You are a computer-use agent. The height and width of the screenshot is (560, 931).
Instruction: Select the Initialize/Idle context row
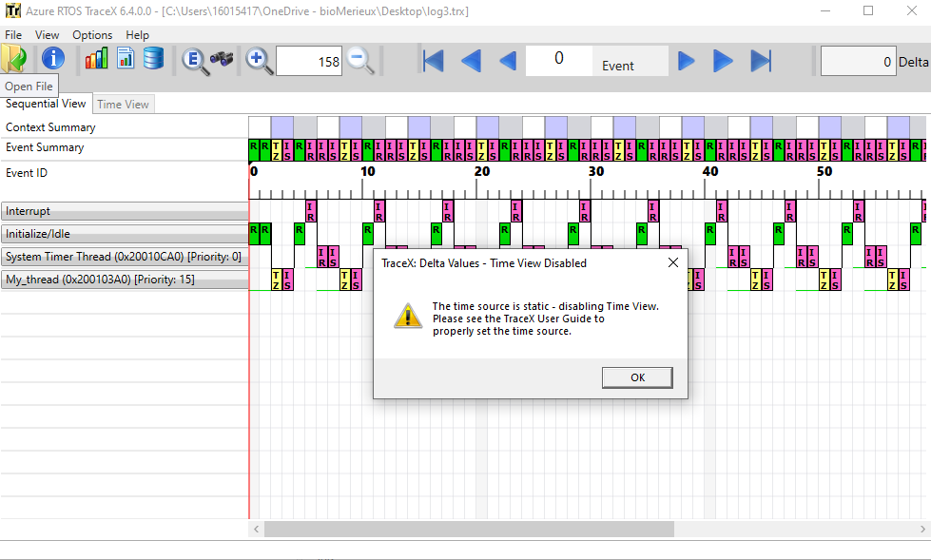tap(125, 233)
